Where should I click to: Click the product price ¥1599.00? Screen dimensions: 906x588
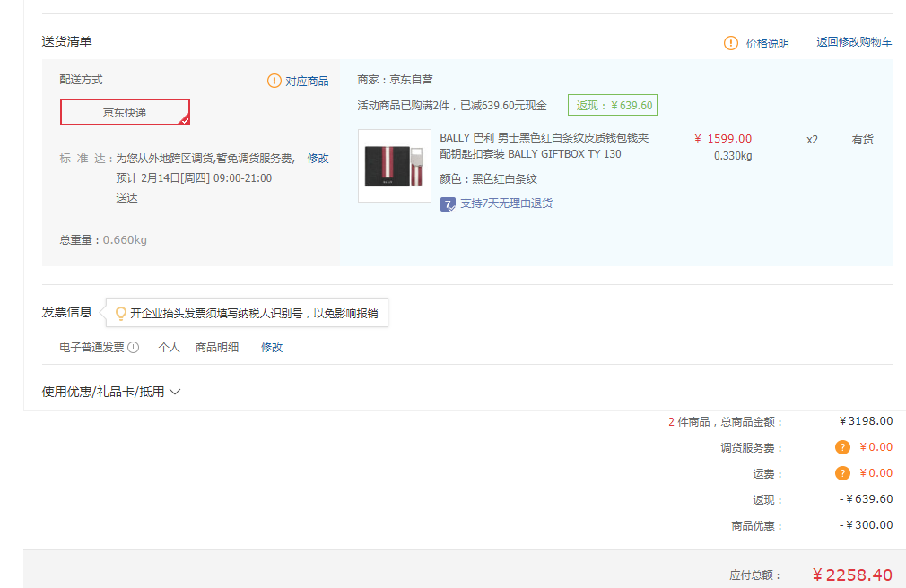click(723, 139)
